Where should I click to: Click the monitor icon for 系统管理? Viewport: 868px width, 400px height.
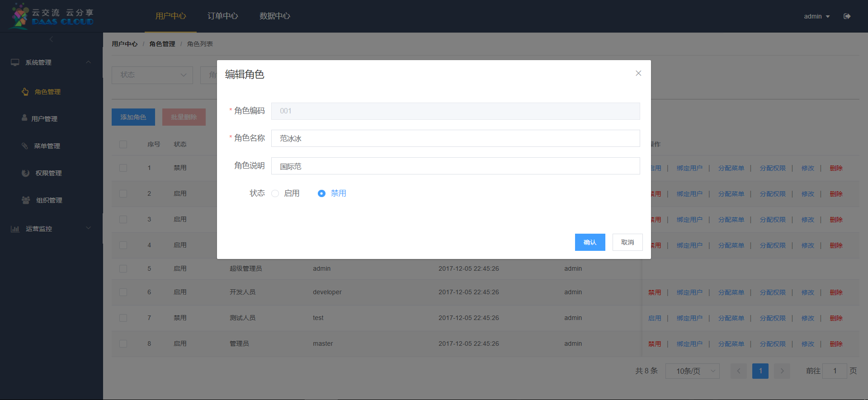tap(15, 62)
